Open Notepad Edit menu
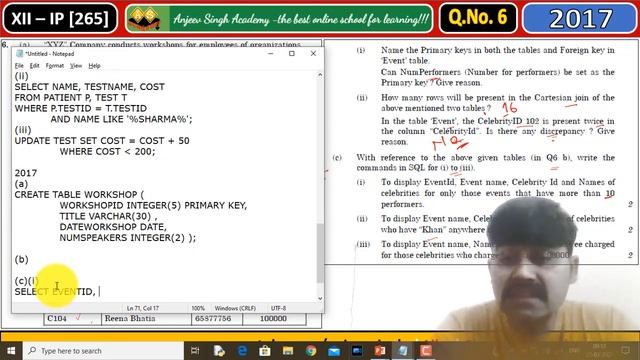 [x=34, y=66]
